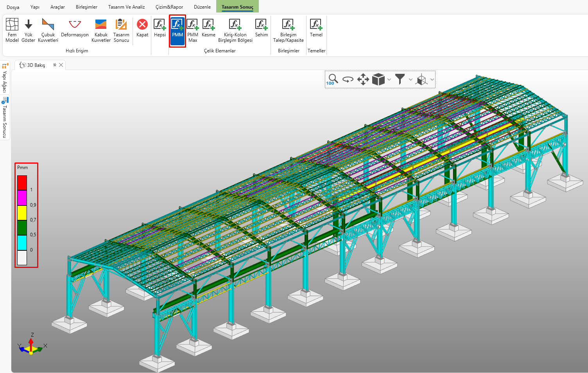The image size is (588, 373).
Task: Click the filter funnel icon
Action: click(400, 79)
